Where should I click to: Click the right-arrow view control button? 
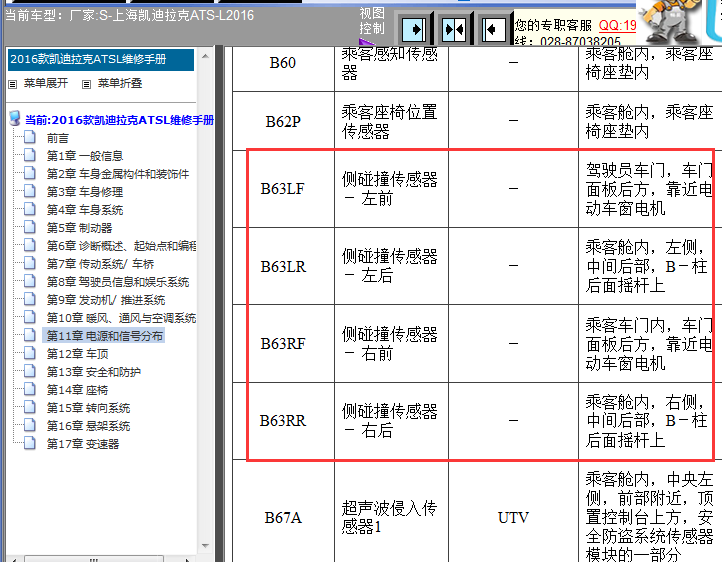413,30
